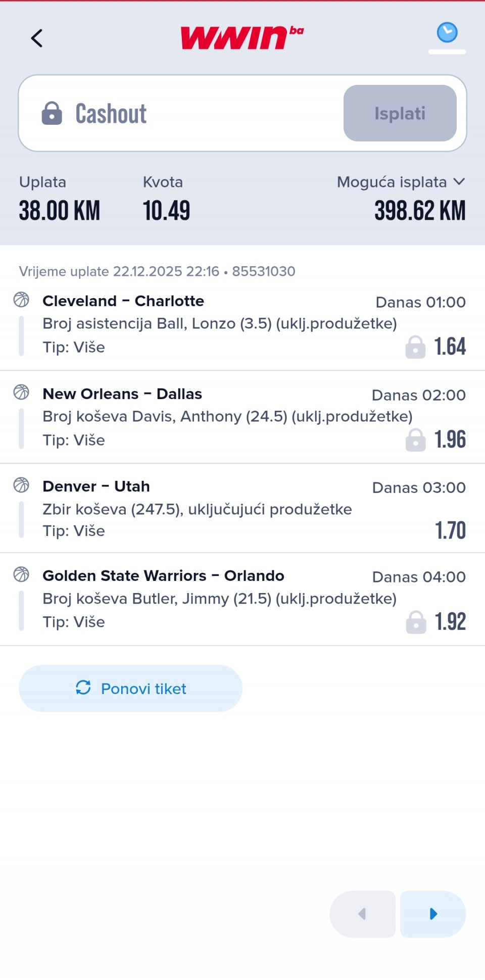Go to next ticket arrow
485x980 pixels.
(x=433, y=914)
